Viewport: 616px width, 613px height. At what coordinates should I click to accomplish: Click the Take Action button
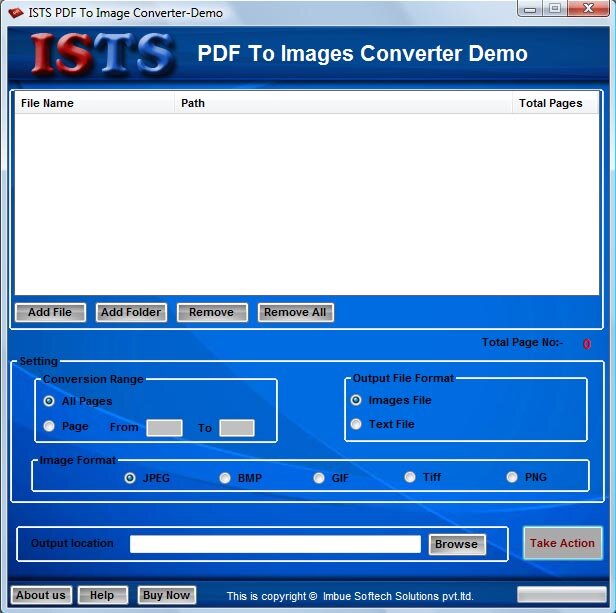tap(563, 543)
